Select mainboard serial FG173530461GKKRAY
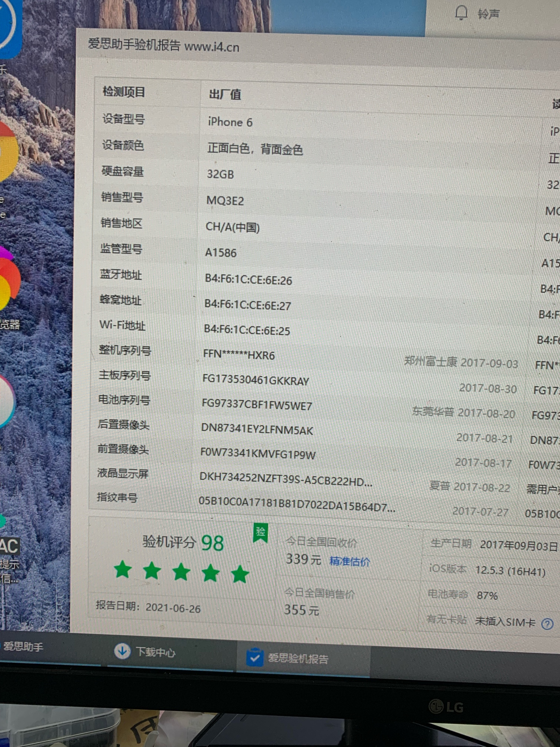The width and height of the screenshot is (560, 747). (x=256, y=380)
